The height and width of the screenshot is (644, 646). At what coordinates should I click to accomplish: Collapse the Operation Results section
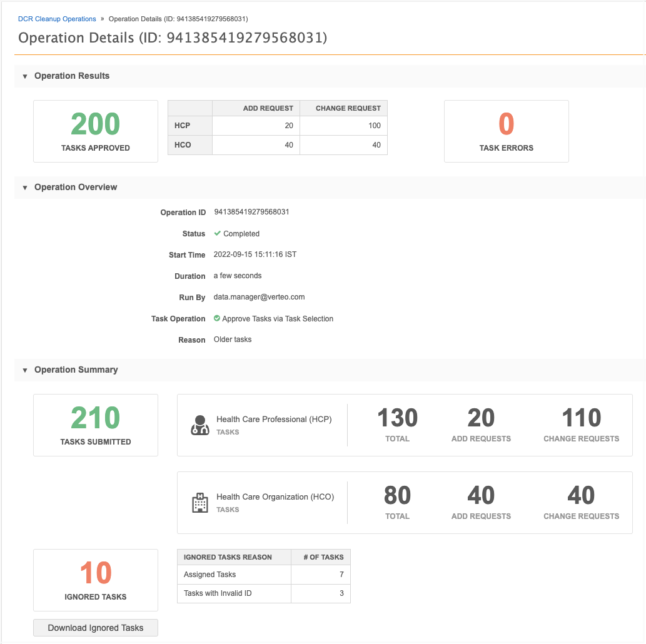pyautogui.click(x=25, y=76)
